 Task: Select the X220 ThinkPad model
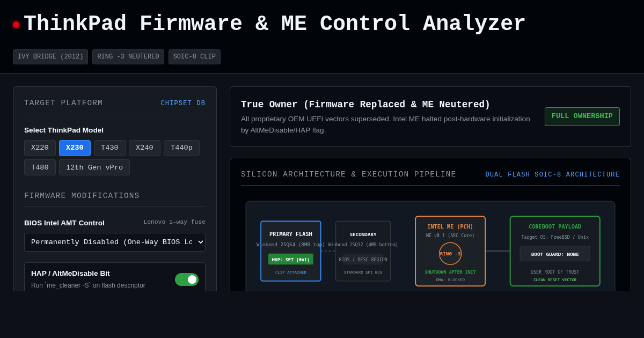tap(40, 148)
